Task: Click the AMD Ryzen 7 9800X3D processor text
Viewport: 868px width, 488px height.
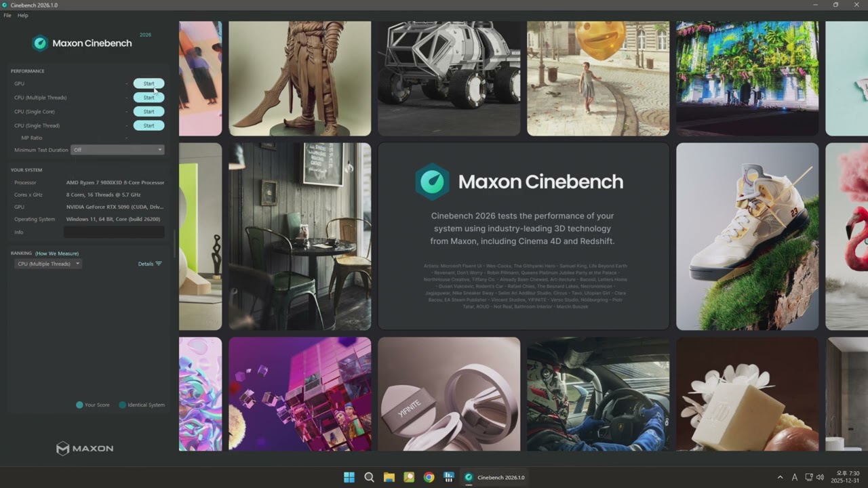Action: (115, 182)
